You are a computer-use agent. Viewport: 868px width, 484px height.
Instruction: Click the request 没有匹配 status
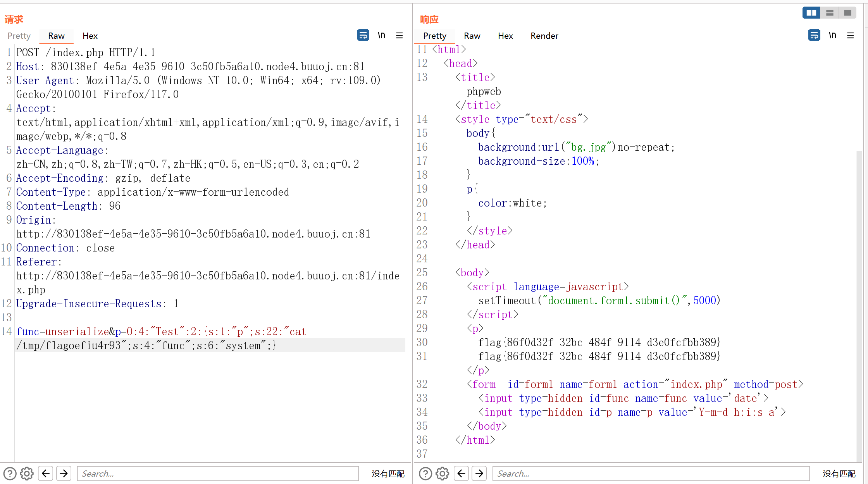388,474
